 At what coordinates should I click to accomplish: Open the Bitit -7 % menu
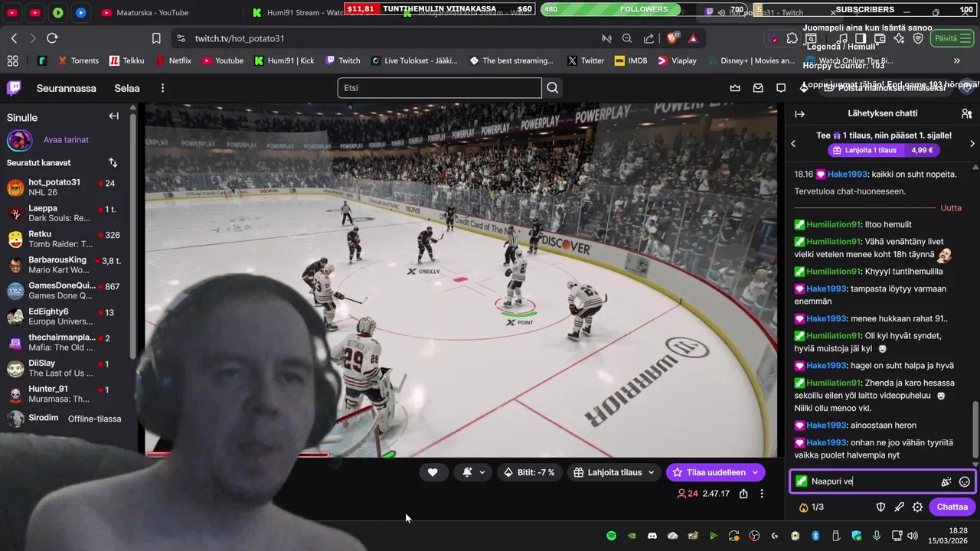(x=528, y=472)
